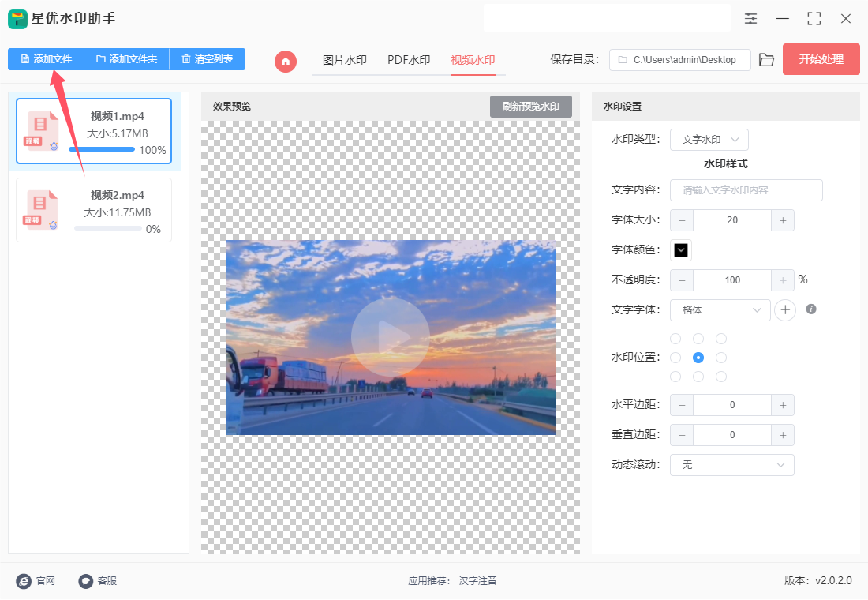
Task: Open the 客服 customer service icon
Action: [x=86, y=580]
